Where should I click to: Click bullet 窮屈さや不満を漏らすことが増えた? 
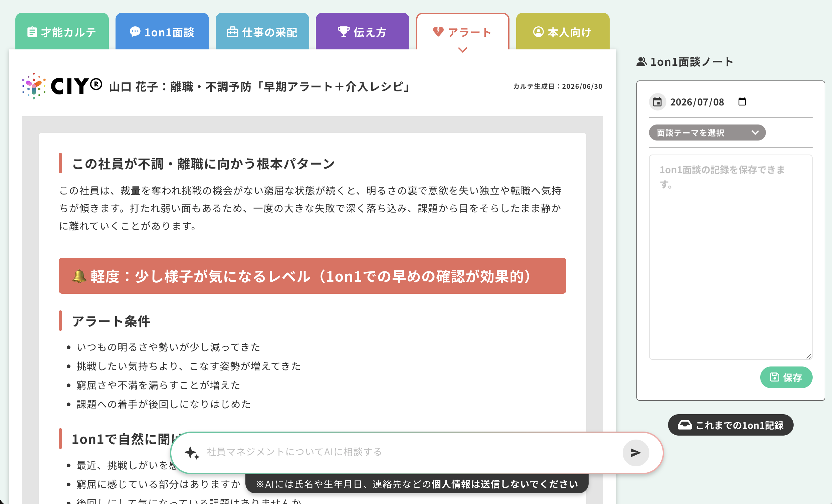click(x=158, y=385)
